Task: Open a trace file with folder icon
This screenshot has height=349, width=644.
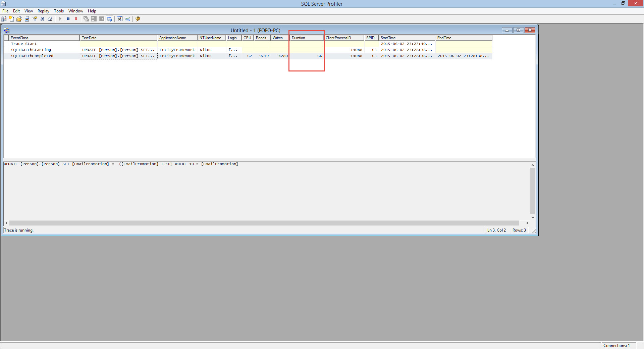Action: pyautogui.click(x=19, y=19)
